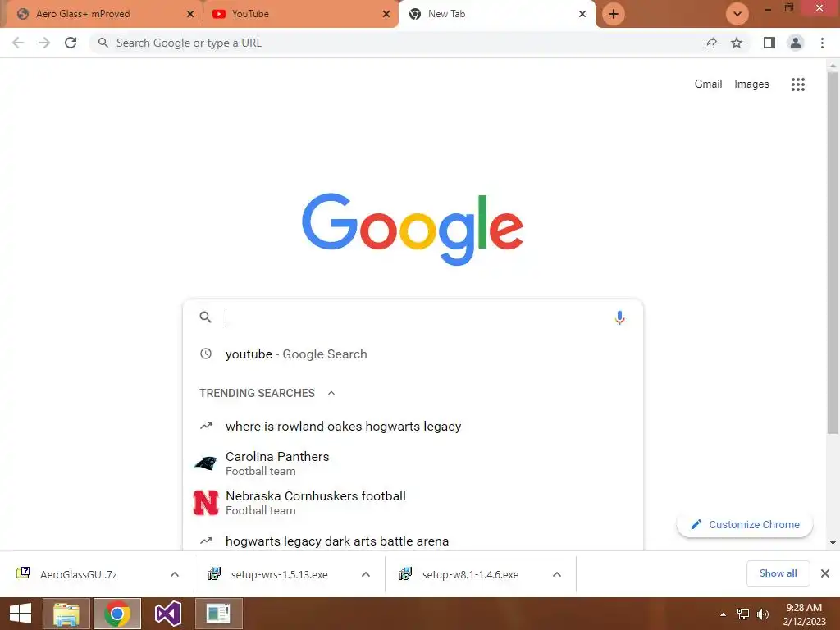Click the page vertical scrollbar thumb
The image size is (840, 630).
pos(833,253)
